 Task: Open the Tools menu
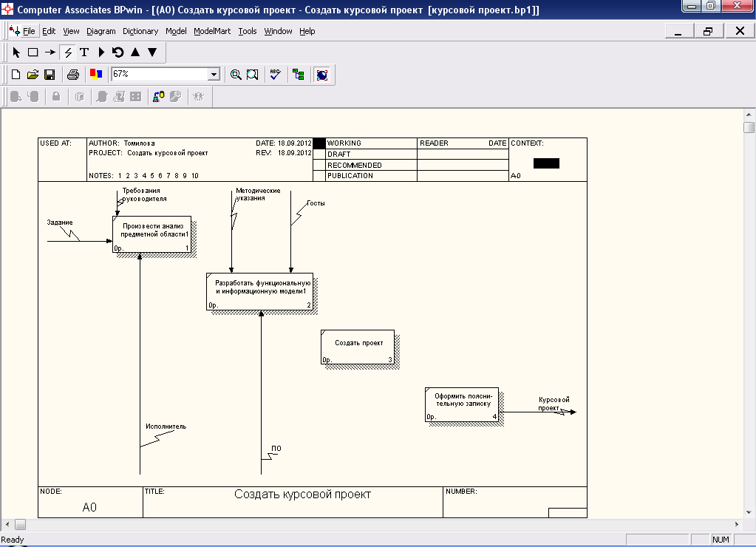point(248,31)
